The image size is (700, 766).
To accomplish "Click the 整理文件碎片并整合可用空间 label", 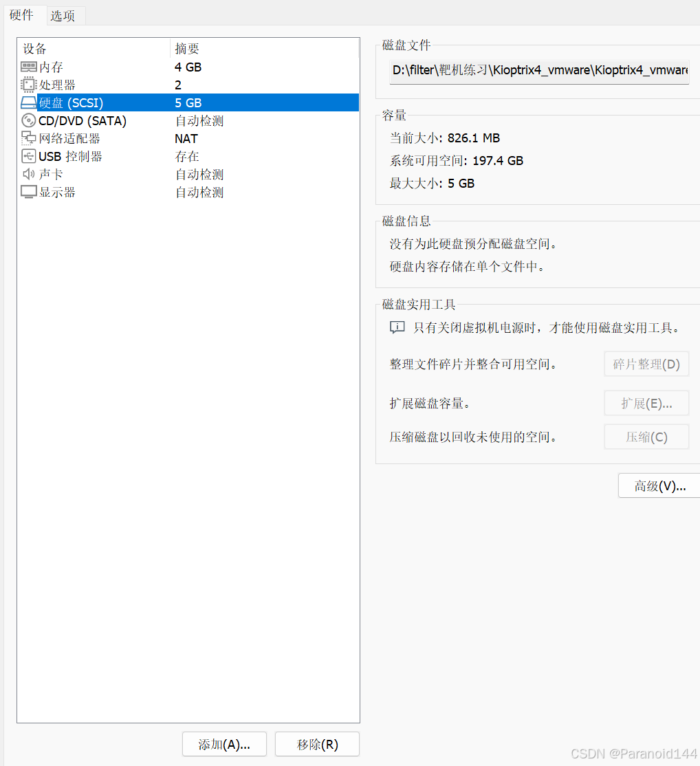I will click(473, 364).
